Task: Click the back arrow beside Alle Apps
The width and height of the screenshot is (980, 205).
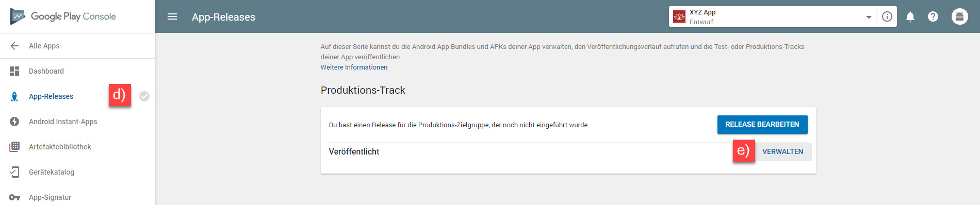Action: point(14,46)
